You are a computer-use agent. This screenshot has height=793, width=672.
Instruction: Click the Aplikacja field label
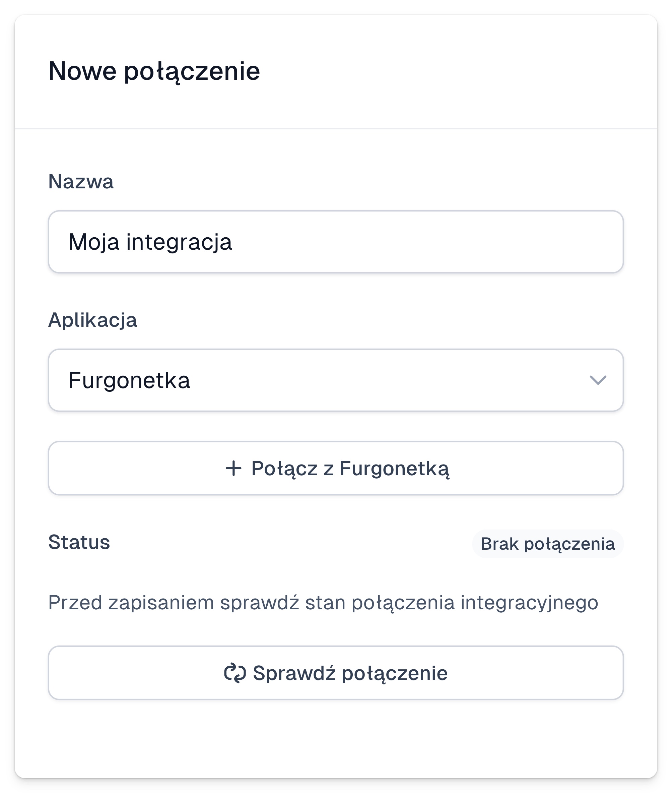92,320
